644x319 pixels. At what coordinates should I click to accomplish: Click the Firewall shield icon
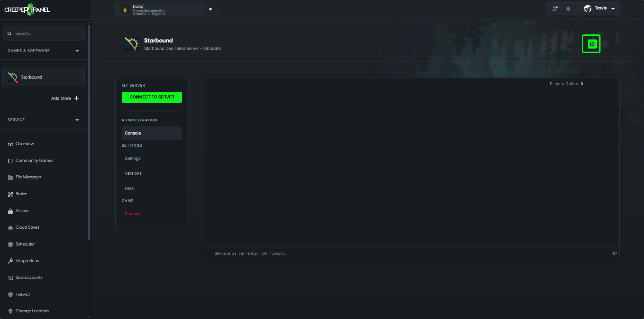[x=10, y=295]
